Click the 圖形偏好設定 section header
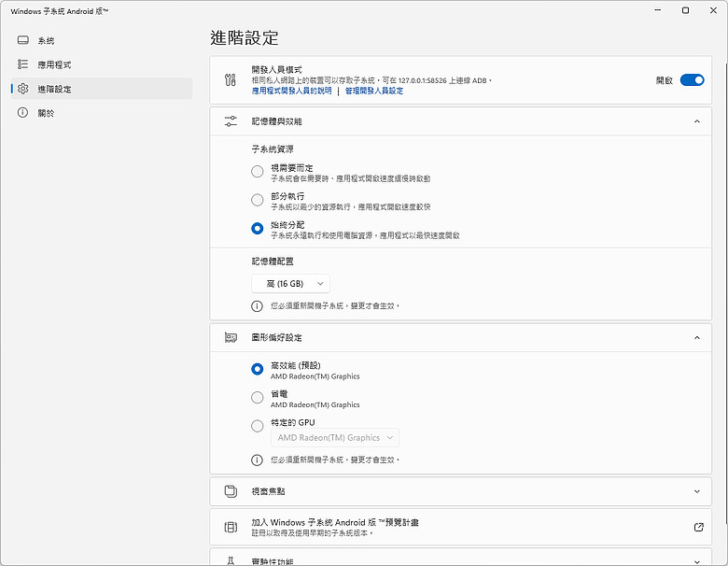The image size is (728, 566). coord(460,337)
